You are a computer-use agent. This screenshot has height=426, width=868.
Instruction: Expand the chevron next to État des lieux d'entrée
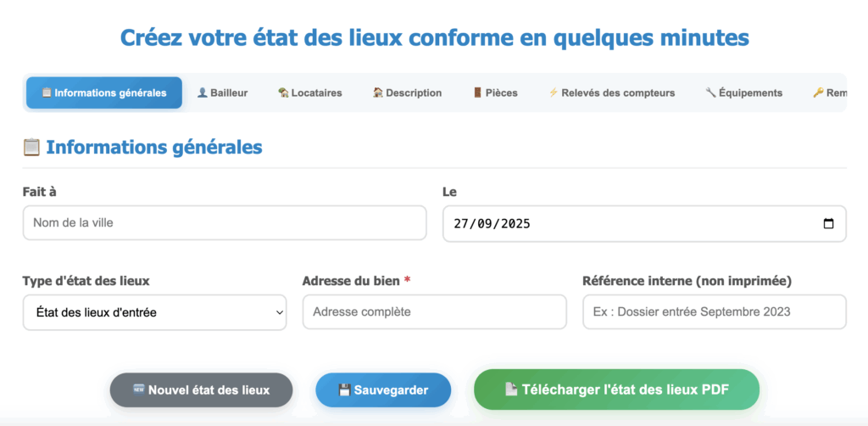(x=280, y=312)
